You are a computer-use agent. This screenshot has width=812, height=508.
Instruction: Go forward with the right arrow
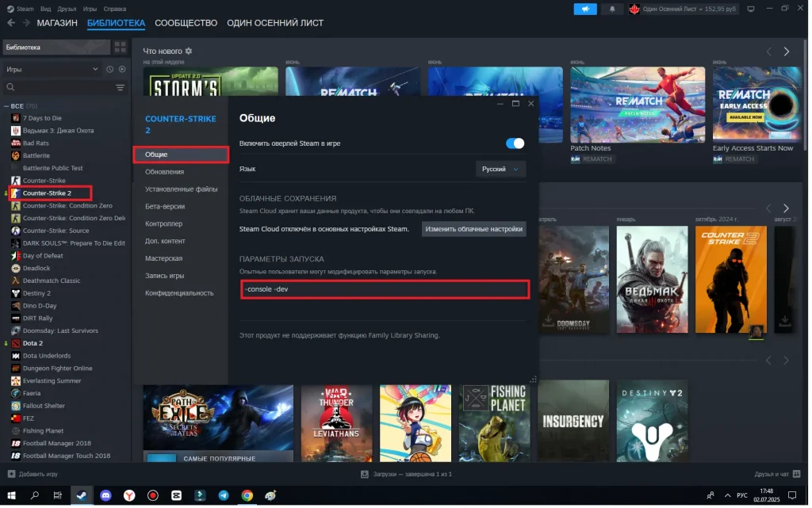coord(26,23)
